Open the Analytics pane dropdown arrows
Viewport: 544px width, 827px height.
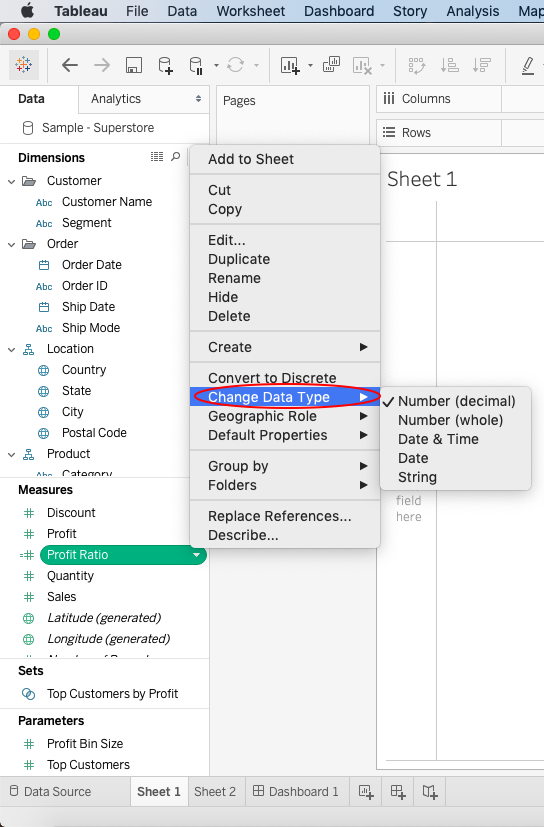click(198, 99)
